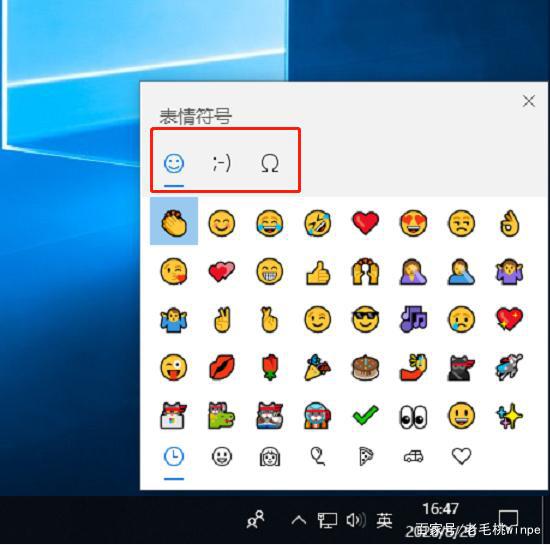
Task: Insert the red rose emoji
Action: tap(270, 368)
